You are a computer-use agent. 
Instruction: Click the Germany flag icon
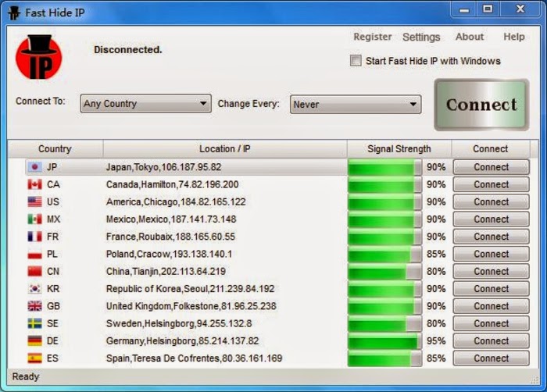pos(34,340)
